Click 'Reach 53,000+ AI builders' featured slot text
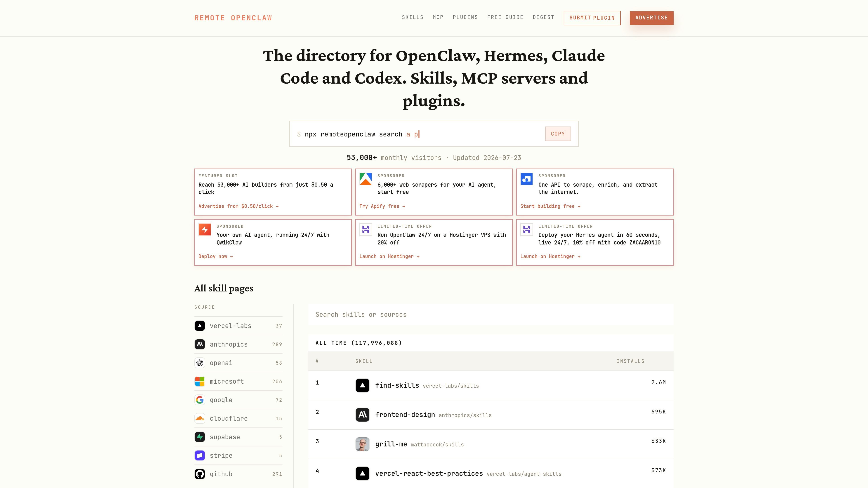868x488 pixels. click(266, 188)
